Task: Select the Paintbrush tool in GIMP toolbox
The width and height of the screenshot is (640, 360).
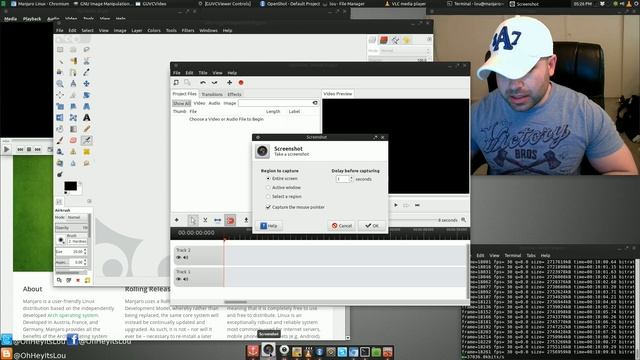Action: [x=60, y=140]
